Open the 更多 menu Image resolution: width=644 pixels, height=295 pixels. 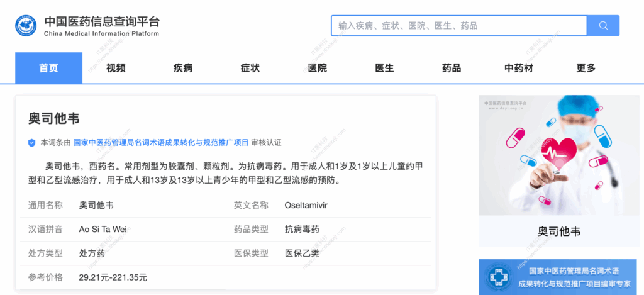pos(586,68)
